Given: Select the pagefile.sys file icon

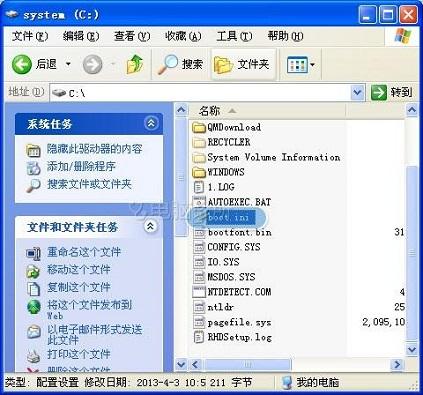Looking at the screenshot, I should point(199,322).
